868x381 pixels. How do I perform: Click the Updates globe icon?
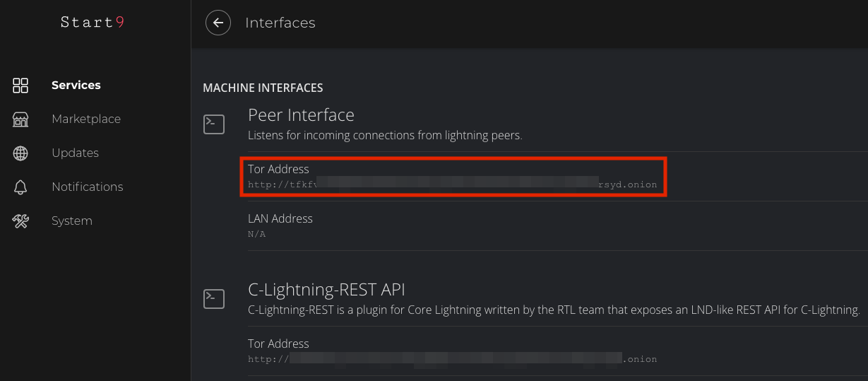20,153
